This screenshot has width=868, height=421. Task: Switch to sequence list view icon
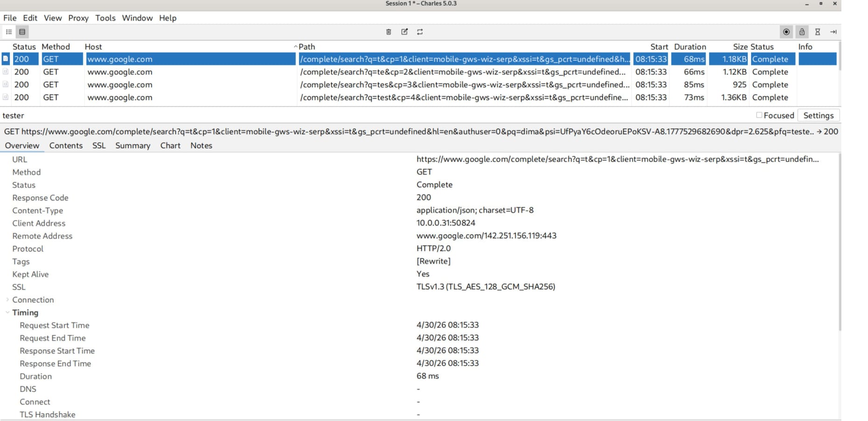[x=22, y=32]
